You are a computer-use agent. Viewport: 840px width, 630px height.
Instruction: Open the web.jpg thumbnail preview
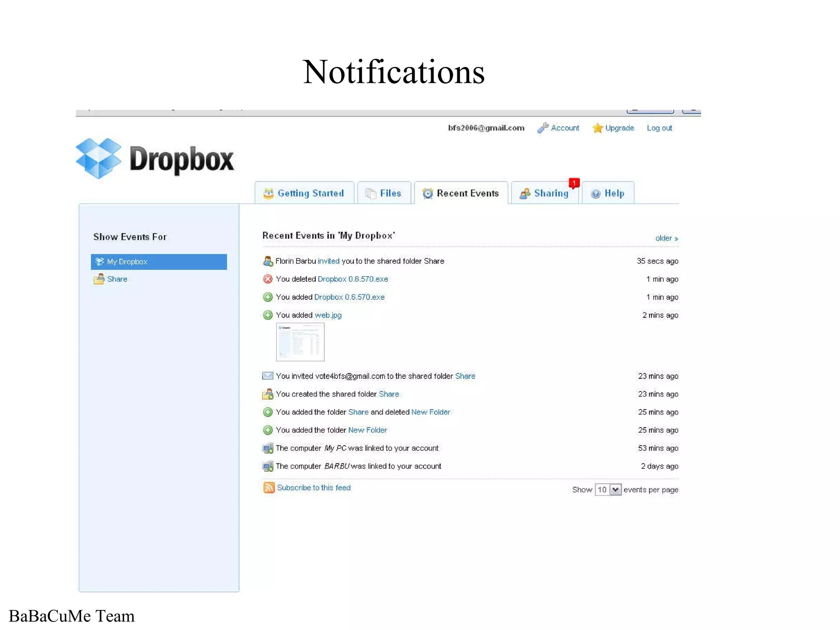tap(300, 342)
